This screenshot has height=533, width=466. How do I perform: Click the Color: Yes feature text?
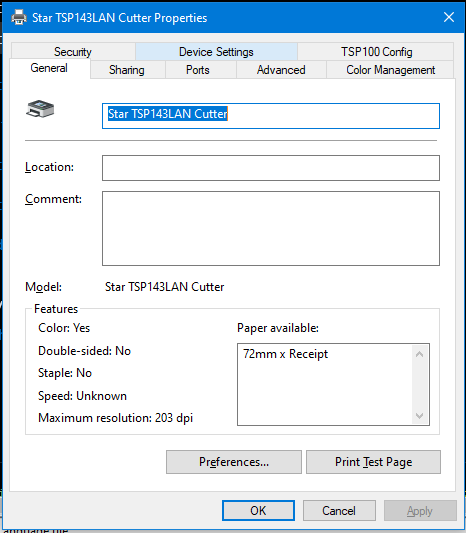(64, 328)
